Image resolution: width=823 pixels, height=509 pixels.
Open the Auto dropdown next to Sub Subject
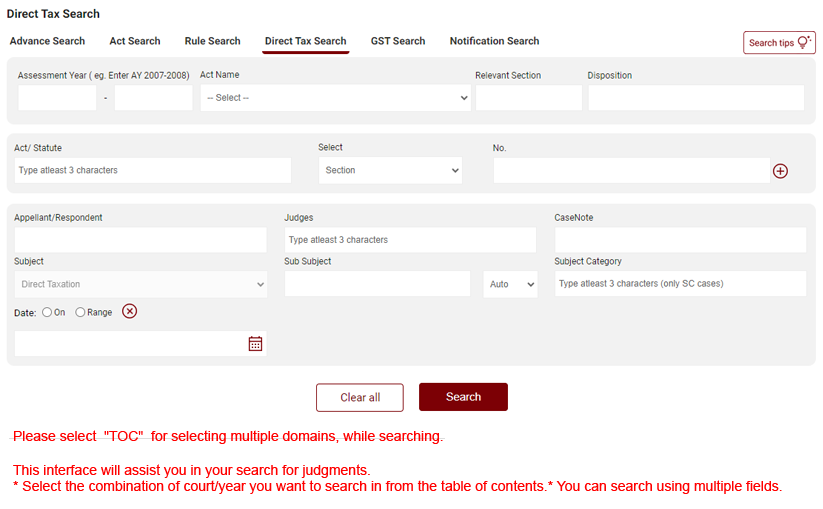point(510,285)
